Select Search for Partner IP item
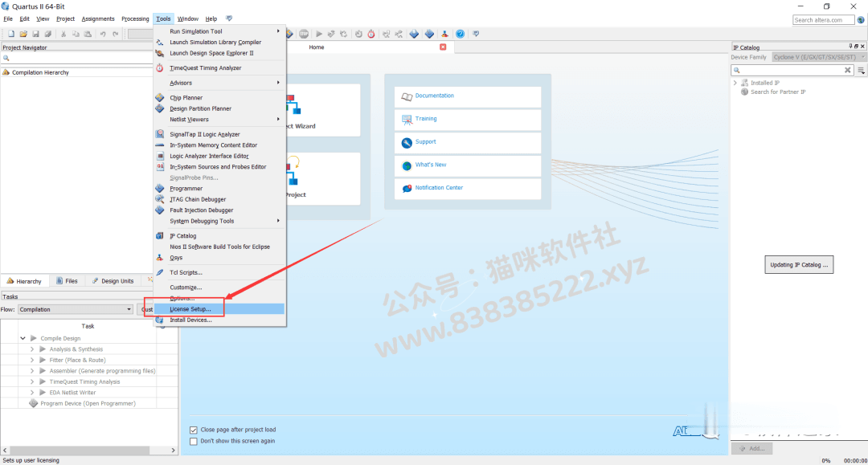 pyautogui.click(x=778, y=92)
